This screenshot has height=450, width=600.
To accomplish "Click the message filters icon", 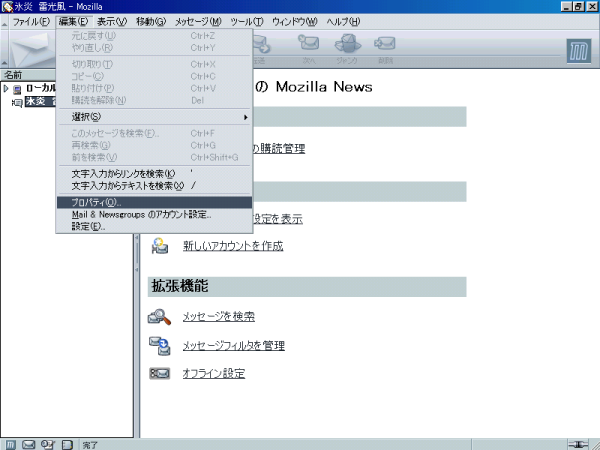I will click(160, 346).
